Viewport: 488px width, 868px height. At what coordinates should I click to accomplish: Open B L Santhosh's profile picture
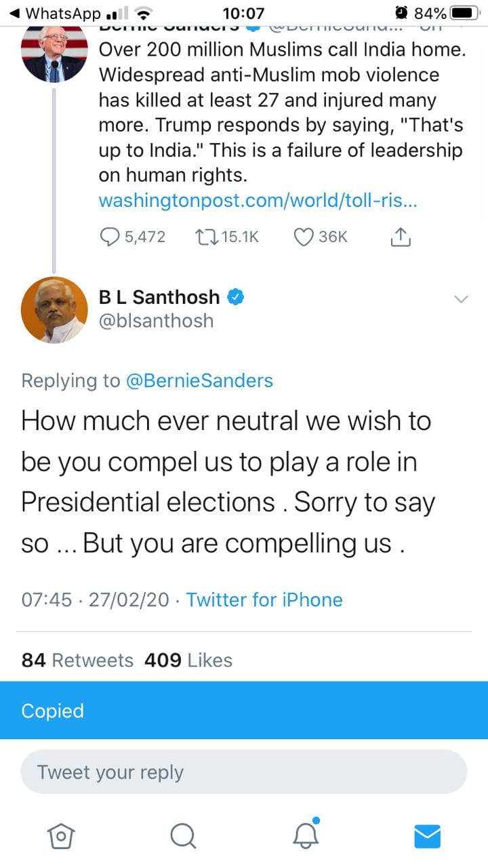54,310
